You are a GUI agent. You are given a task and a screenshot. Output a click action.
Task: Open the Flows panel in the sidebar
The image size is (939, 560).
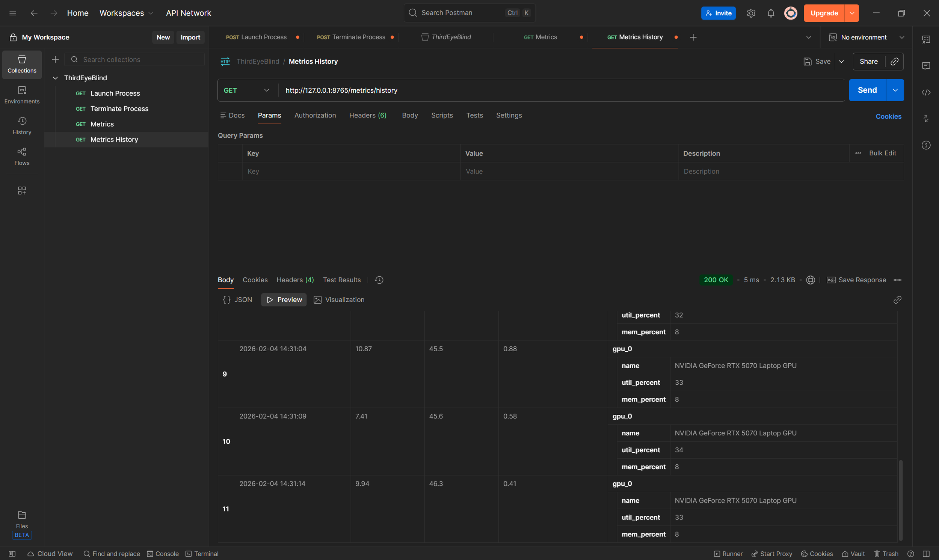click(21, 156)
